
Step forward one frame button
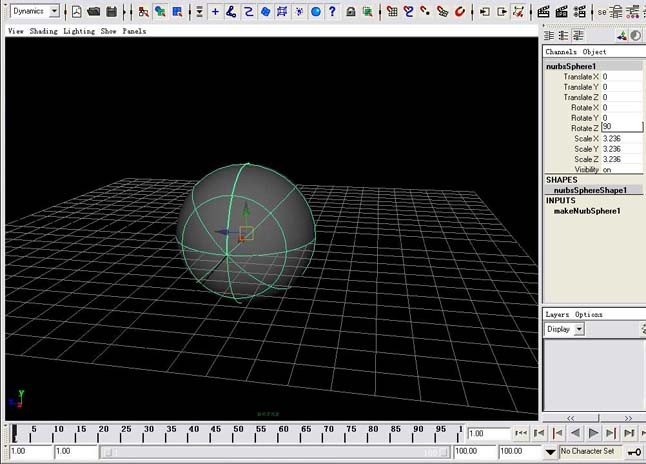(x=629, y=433)
